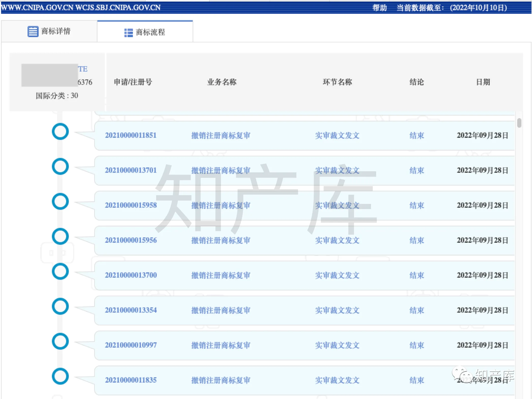Click the blue TE trademark name link
Viewport: 532px width, 399px height.
tap(83, 69)
